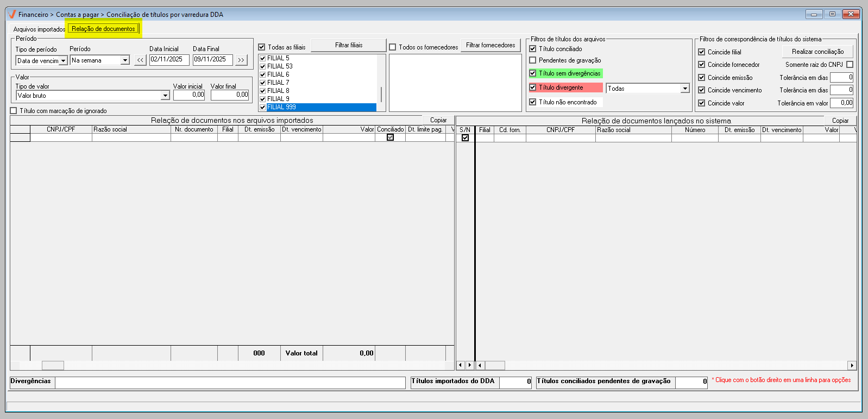Click the next period '>>' arrow button
Screen dimensions: 868x419
(x=241, y=60)
